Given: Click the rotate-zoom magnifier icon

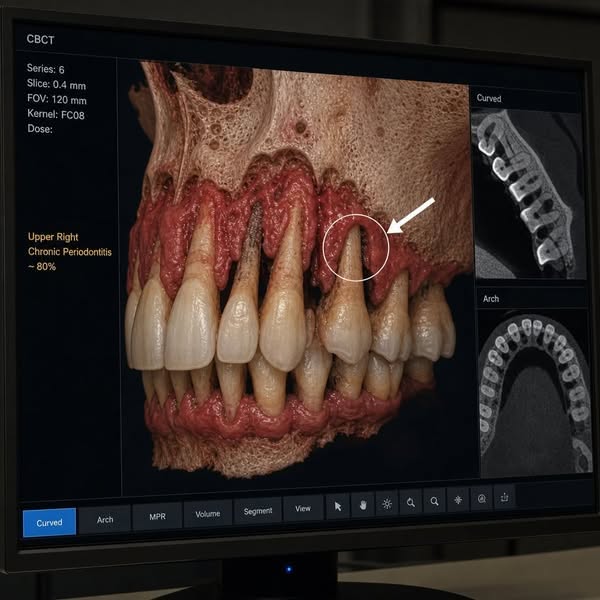Looking at the screenshot, I should click(x=411, y=502).
